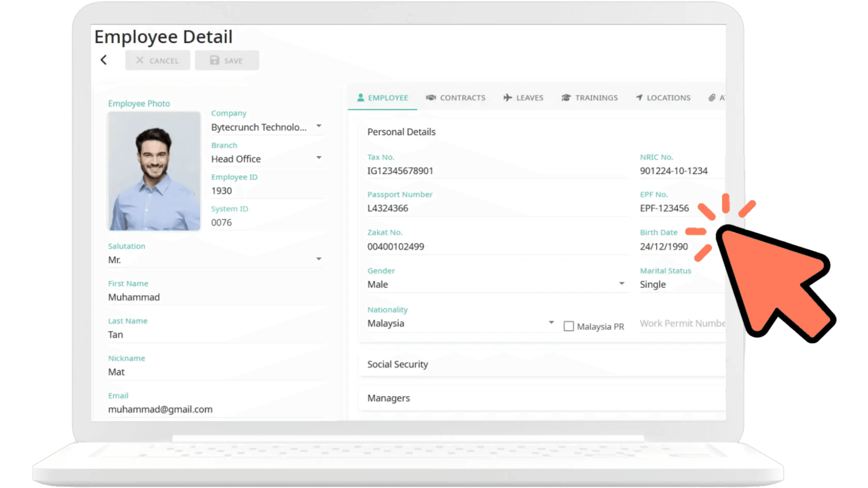
Task: Click the back arrow below Employee Detail
Action: coord(104,60)
